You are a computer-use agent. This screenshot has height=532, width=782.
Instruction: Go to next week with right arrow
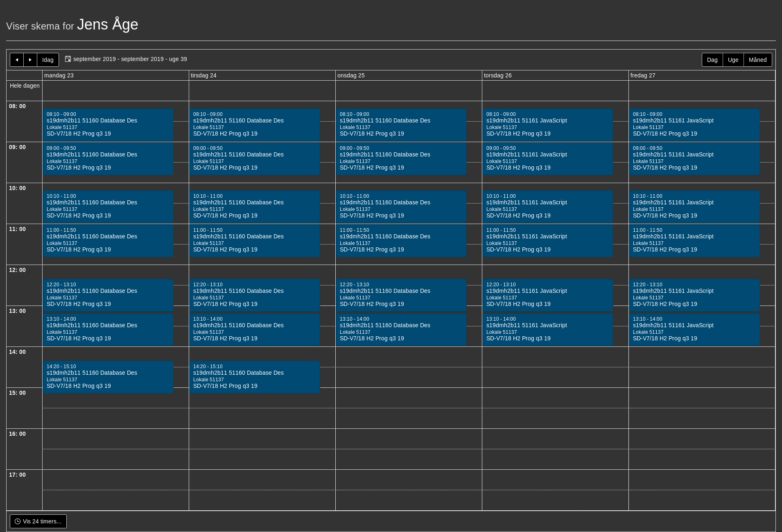point(30,60)
